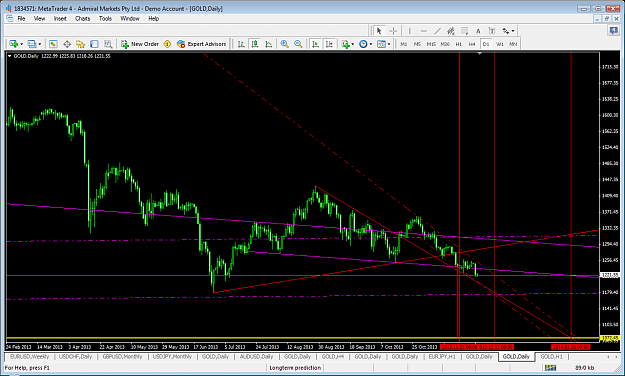
Task: Show the Data Window crosshair icon
Action: tap(67, 44)
